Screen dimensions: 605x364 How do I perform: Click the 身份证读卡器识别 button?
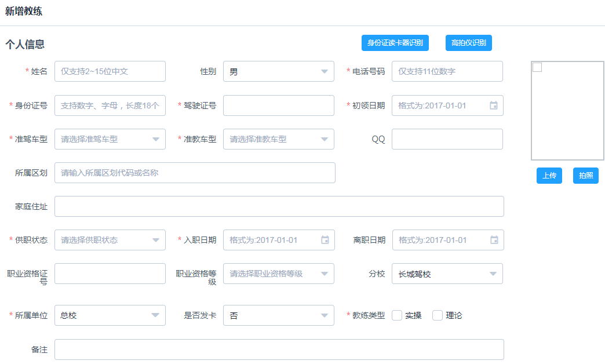coord(395,43)
